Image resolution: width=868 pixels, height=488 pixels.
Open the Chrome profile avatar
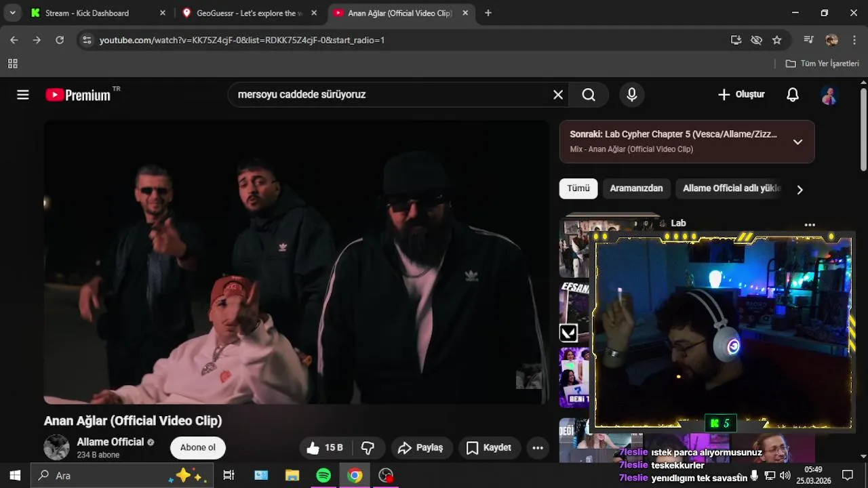coord(831,40)
